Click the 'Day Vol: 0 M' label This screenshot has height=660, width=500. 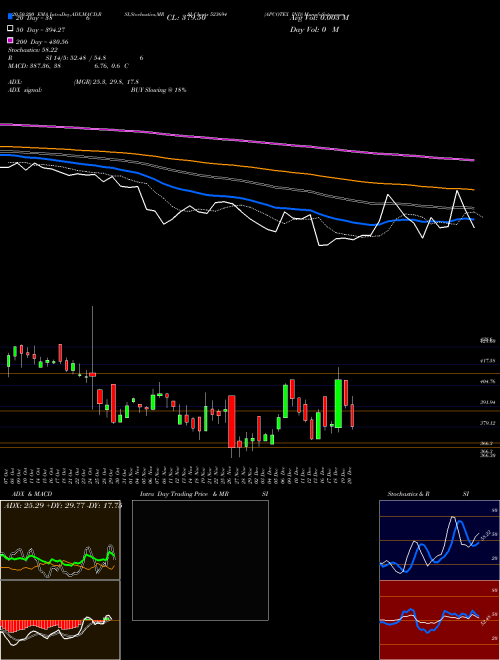click(314, 29)
